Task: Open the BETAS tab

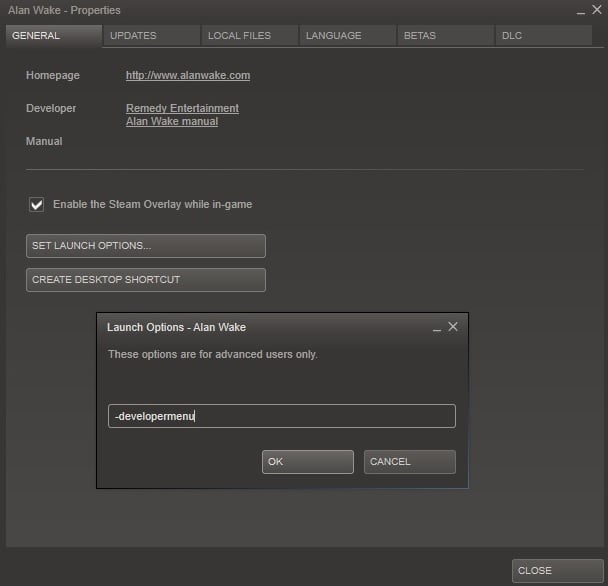Action: [x=446, y=36]
